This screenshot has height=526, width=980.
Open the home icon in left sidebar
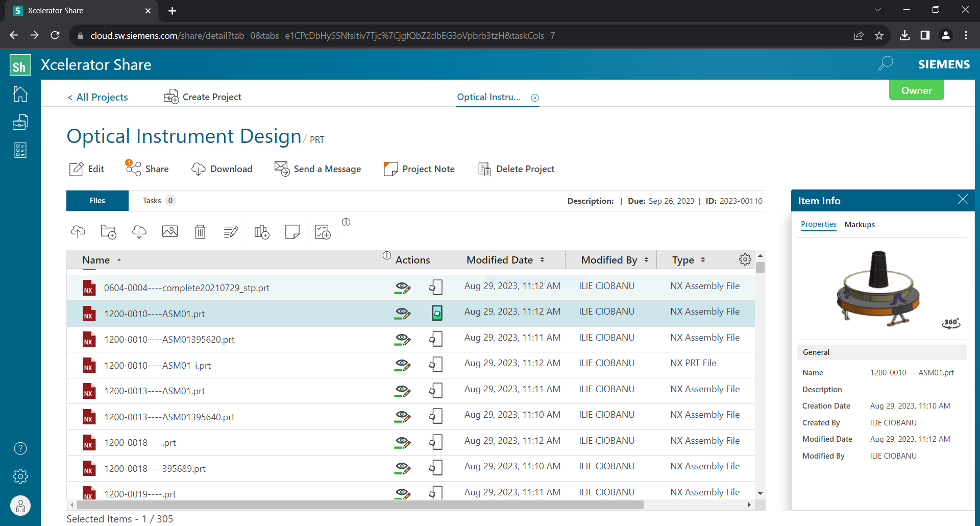(20, 94)
